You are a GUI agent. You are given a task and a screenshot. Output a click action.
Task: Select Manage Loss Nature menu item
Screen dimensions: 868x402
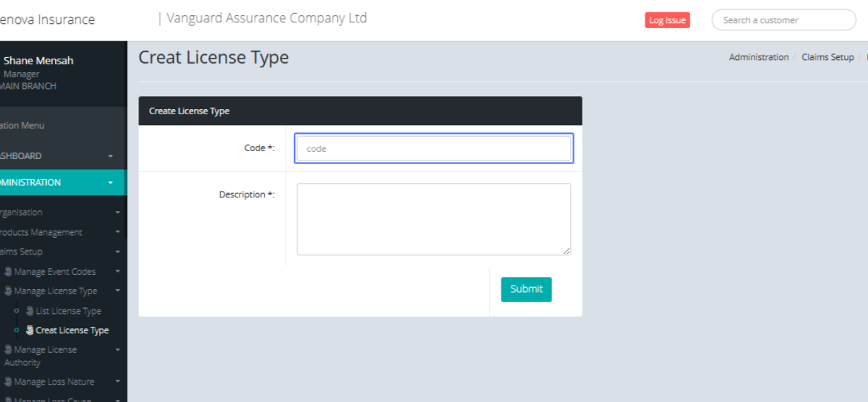[54, 382]
